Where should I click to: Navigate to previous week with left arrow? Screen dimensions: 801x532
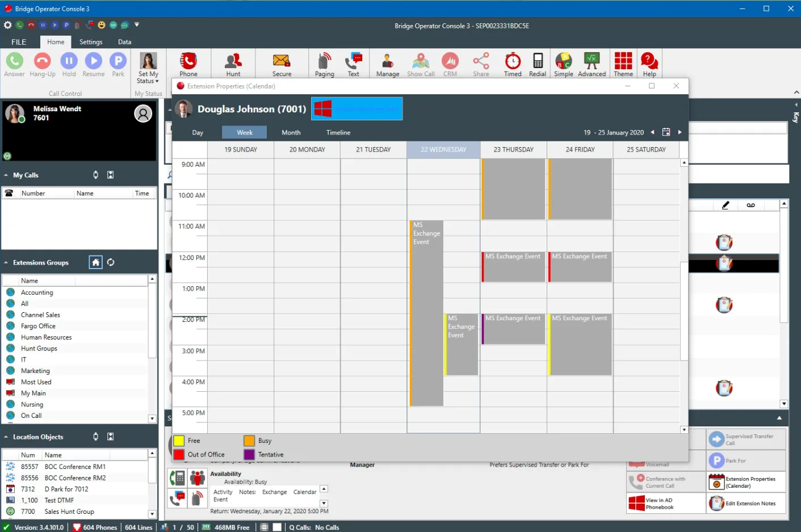coord(652,132)
